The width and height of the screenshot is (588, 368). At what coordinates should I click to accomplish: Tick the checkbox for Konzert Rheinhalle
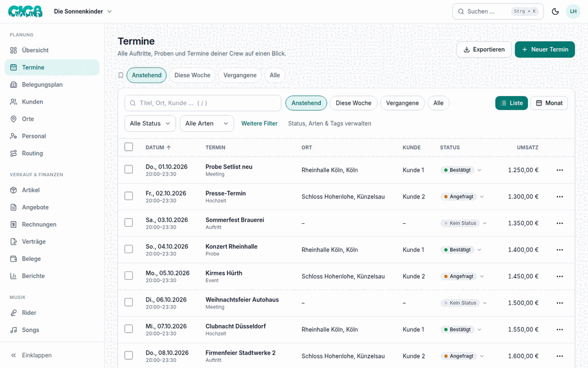coord(129,249)
